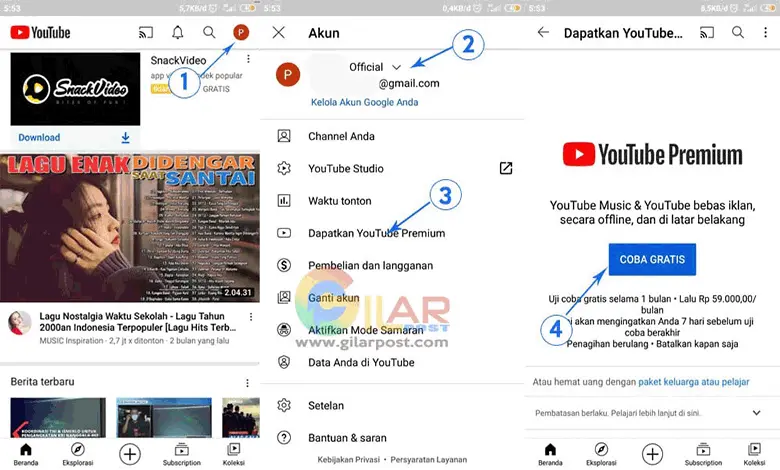Select Ganti akun menu item
Viewport: 780px width, 470px height.
[x=391, y=298]
